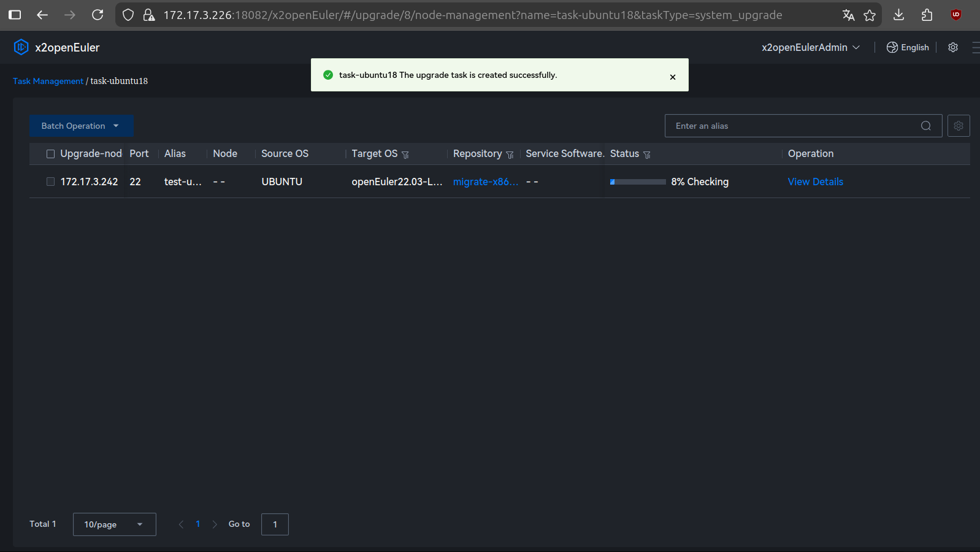Check the row for node 172.17.3.242
This screenshot has width=980, height=552.
51,182
